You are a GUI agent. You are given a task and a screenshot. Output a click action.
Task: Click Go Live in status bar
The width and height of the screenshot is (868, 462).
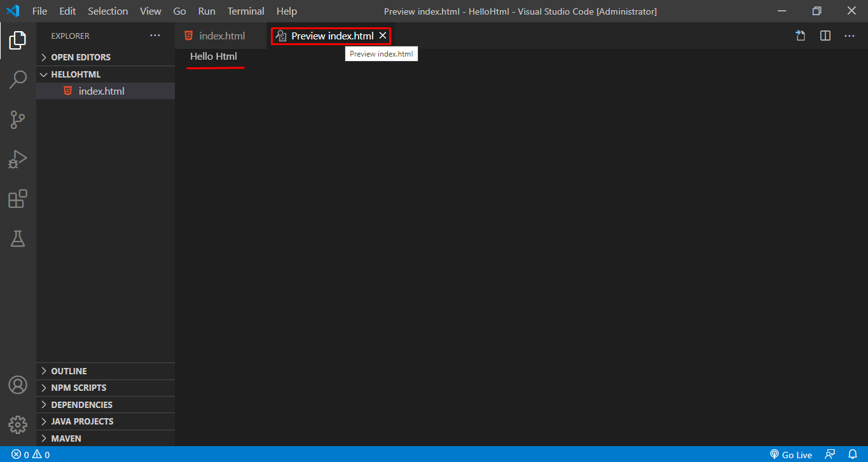click(x=791, y=454)
